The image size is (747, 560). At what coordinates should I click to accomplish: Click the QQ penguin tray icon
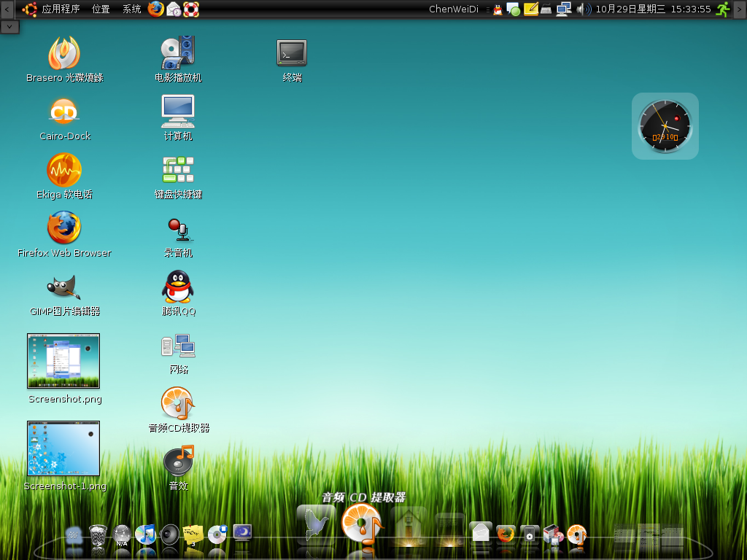(498, 9)
